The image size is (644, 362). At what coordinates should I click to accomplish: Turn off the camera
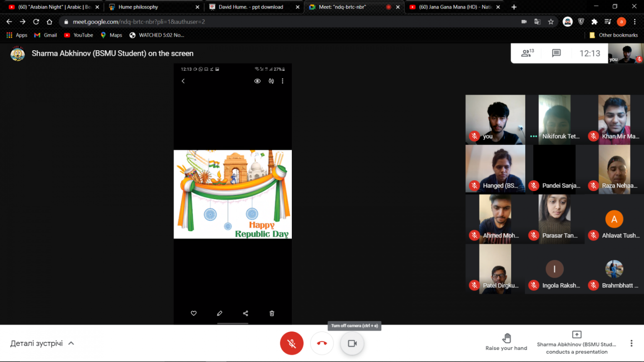click(x=352, y=343)
